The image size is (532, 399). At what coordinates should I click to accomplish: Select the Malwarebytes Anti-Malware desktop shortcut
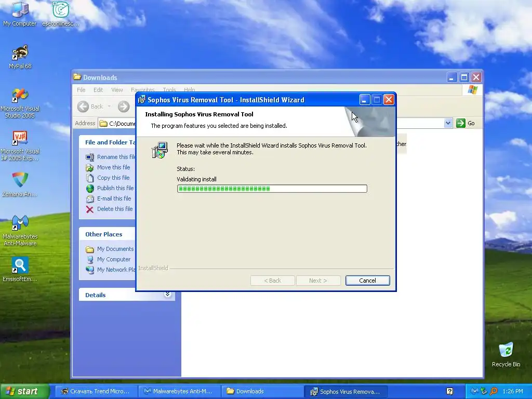(20, 230)
